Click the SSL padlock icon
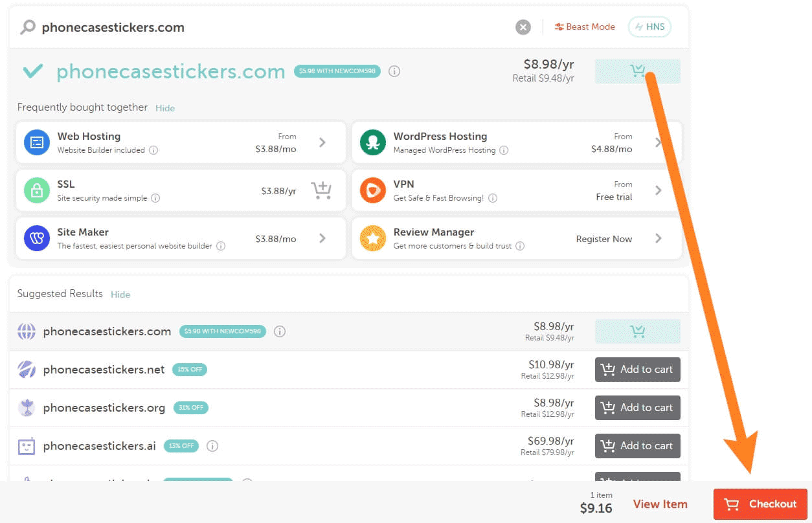Screen dimensions: 812x523 pyautogui.click(x=37, y=190)
